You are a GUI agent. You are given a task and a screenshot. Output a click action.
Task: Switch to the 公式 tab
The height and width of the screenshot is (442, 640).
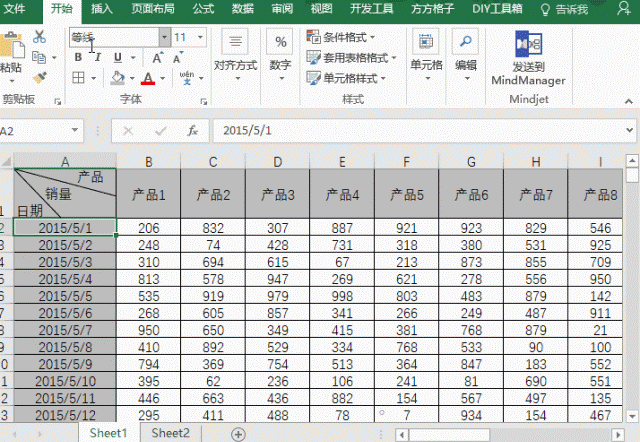(203, 9)
